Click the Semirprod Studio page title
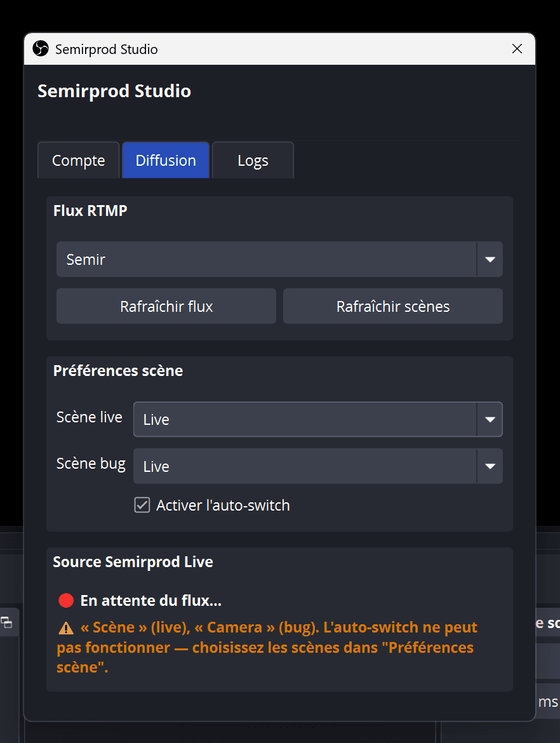This screenshot has width=560, height=743. coord(114,91)
